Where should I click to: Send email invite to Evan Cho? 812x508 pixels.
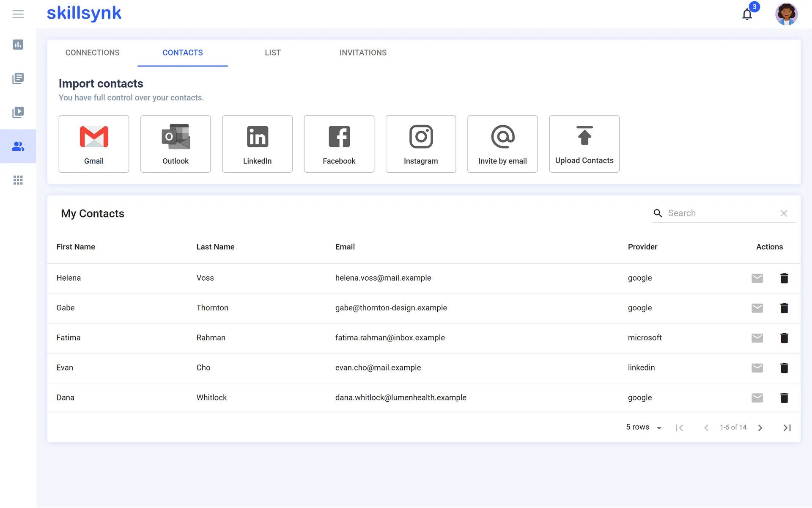[757, 368]
